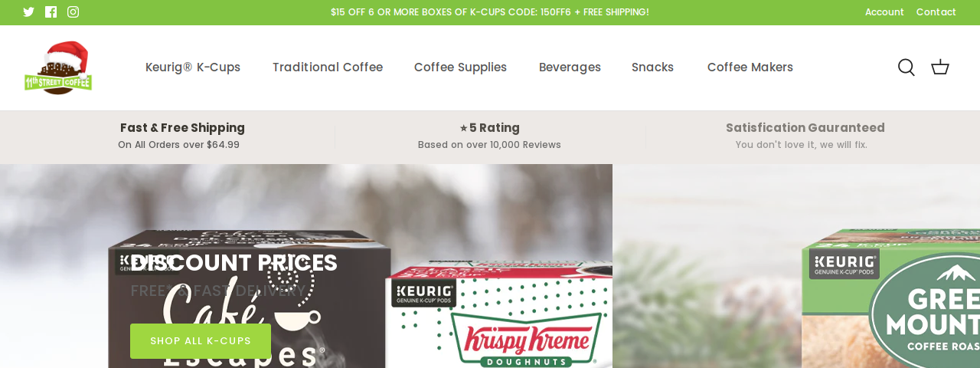The image size is (980, 368).
Task: Open the Keurig K-Cups menu
Action: click(193, 67)
